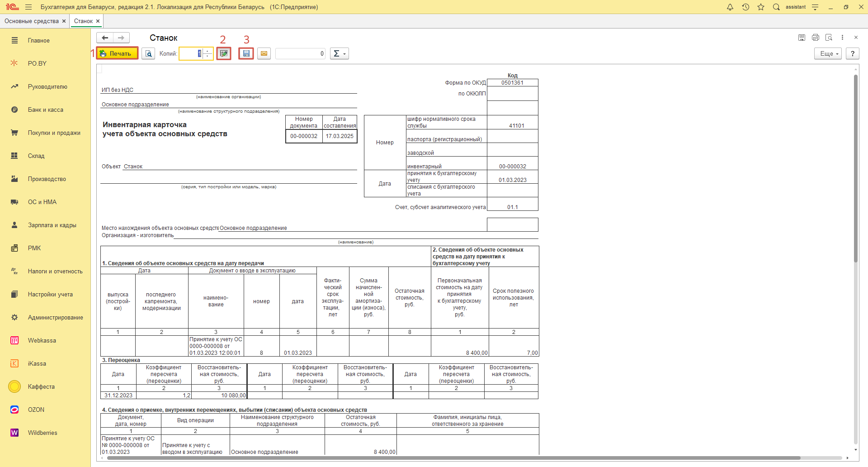Click the vertical scrollbar of the document

pos(855,181)
